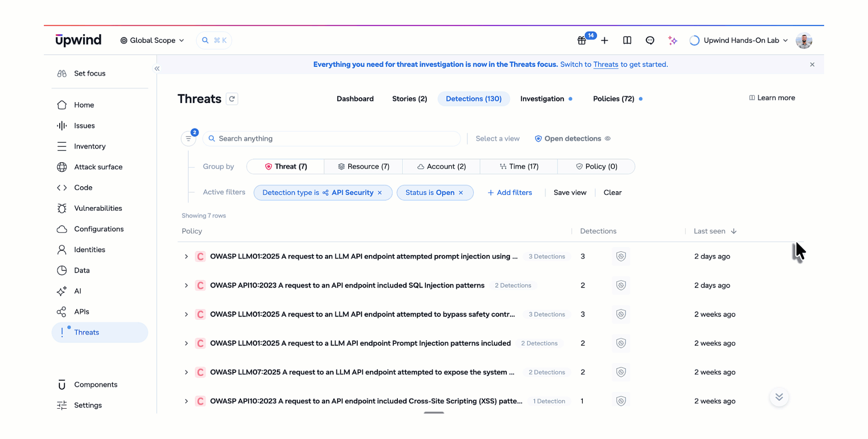The image size is (868, 439).
Task: Open the docs book icon in the top bar
Action: 627,40
